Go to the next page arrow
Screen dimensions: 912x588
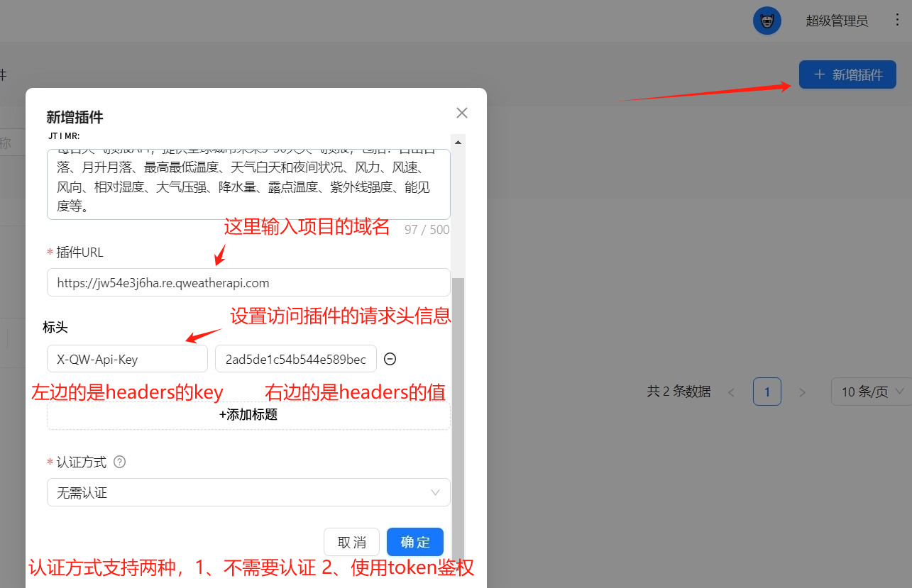803,392
